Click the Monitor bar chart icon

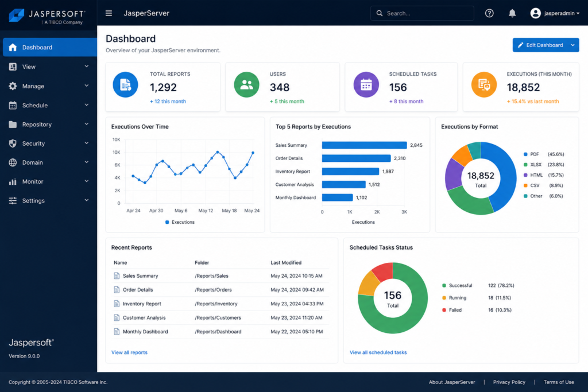[x=13, y=181]
